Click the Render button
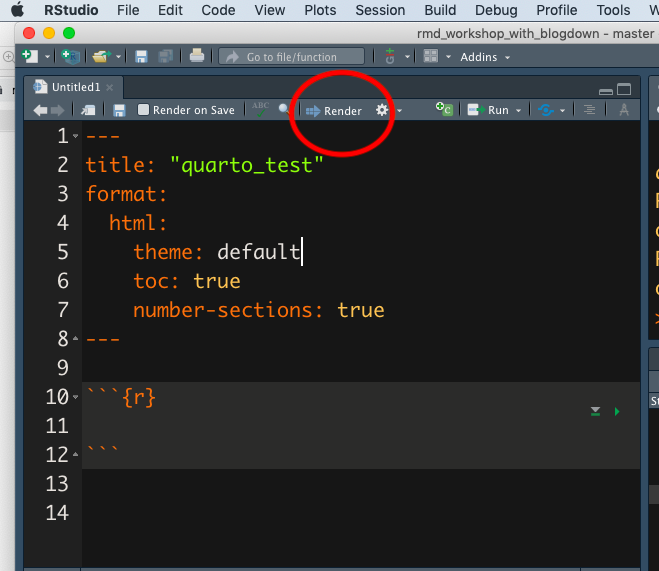The width and height of the screenshot is (659, 571). pos(334,111)
